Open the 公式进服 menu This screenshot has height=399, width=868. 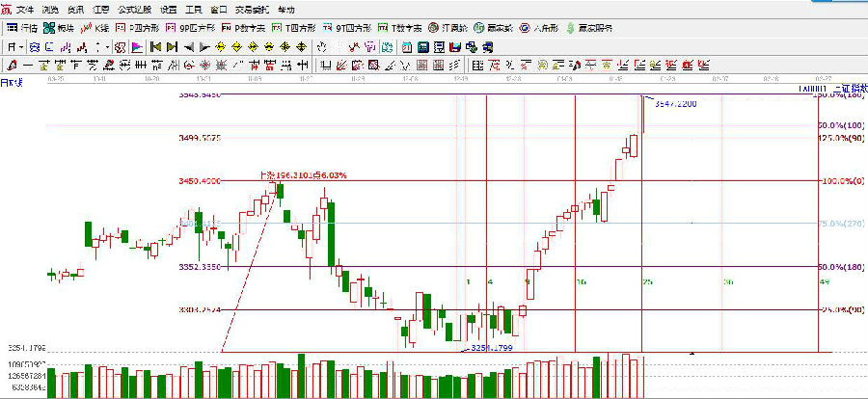click(134, 9)
